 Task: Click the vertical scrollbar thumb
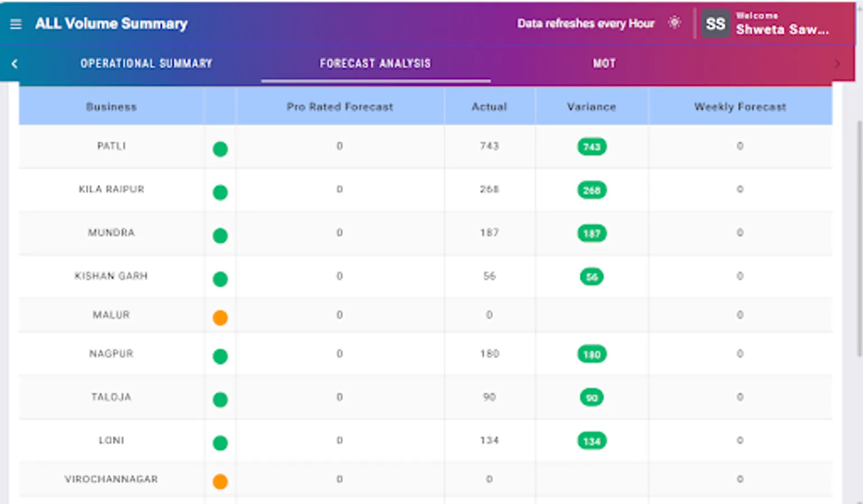(860, 238)
